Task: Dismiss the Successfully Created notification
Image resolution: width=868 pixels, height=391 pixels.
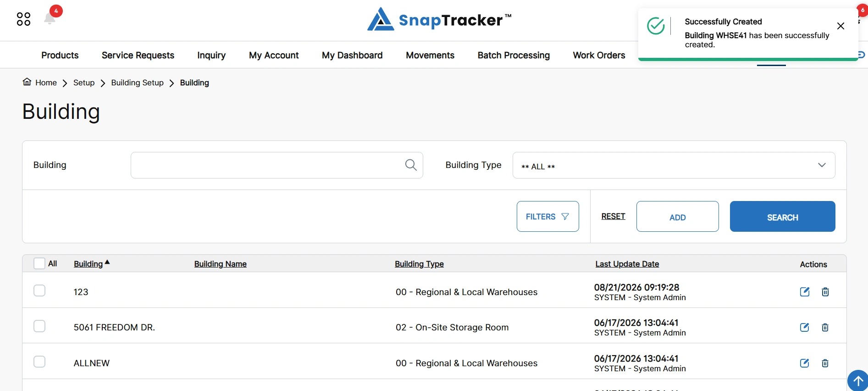Action: pos(840,26)
